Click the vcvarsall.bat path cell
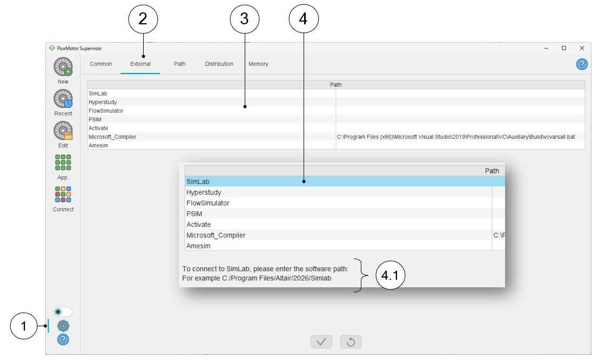This screenshot has width=605, height=364. tap(460, 137)
